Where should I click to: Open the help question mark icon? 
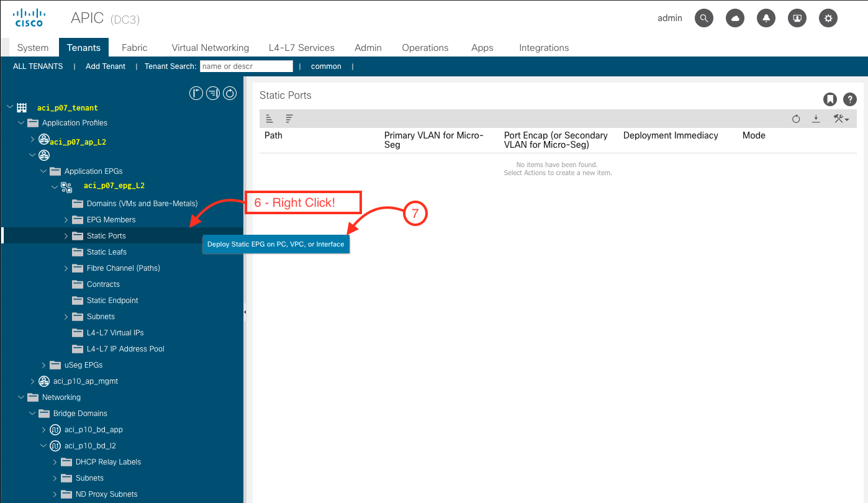pos(849,99)
